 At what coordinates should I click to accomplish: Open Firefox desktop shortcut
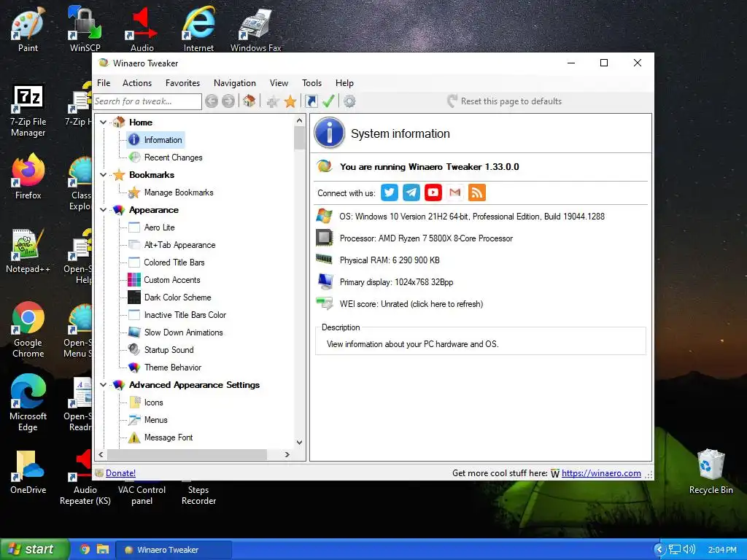tap(28, 176)
